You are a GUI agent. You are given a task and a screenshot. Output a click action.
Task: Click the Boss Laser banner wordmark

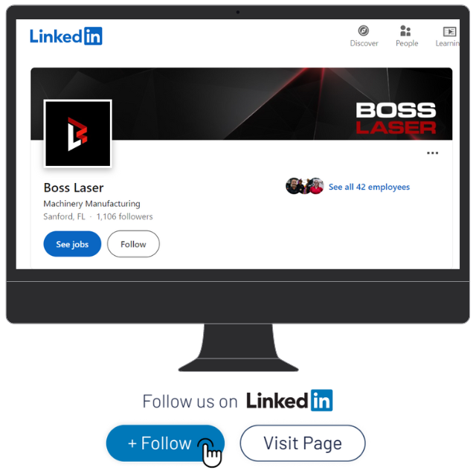coord(396,119)
